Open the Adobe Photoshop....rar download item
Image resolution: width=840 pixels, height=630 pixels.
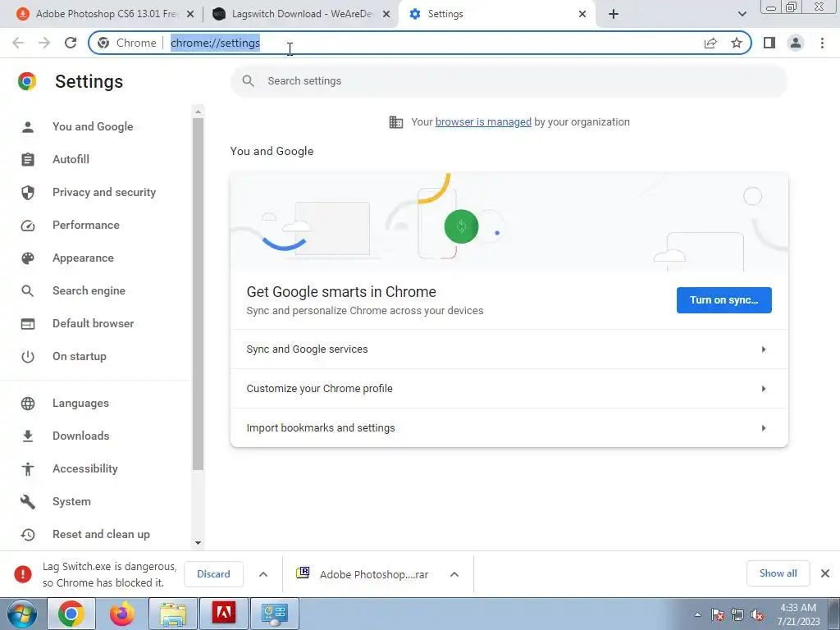(363, 574)
